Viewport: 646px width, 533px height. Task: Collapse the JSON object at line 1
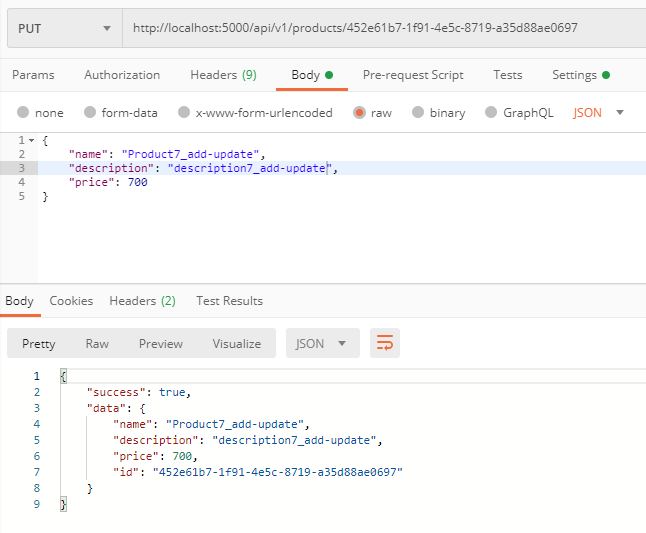[31, 140]
